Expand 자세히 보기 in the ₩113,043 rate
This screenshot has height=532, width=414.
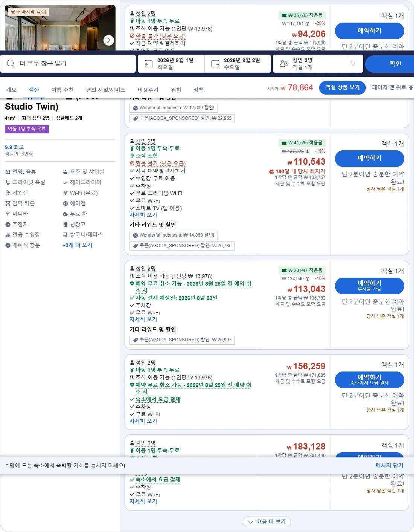point(143,320)
